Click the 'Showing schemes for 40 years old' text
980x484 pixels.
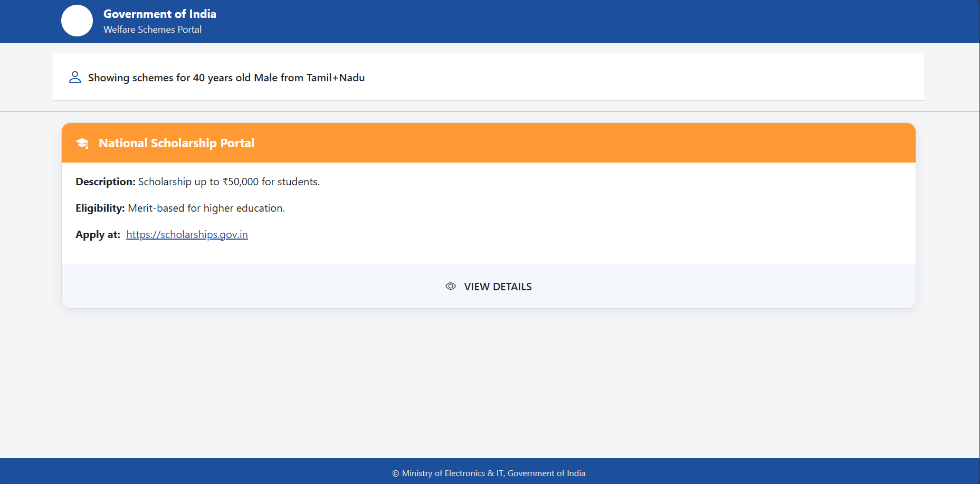tap(226, 78)
